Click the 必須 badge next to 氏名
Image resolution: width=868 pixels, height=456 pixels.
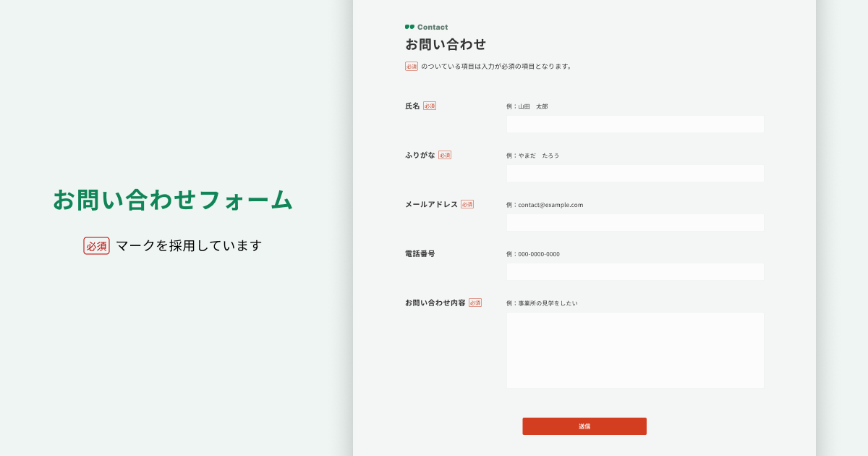(430, 106)
